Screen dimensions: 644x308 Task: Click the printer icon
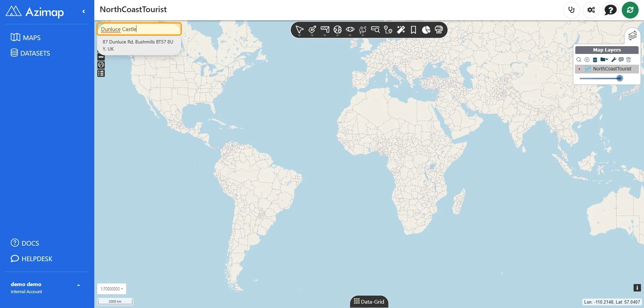coord(439,30)
